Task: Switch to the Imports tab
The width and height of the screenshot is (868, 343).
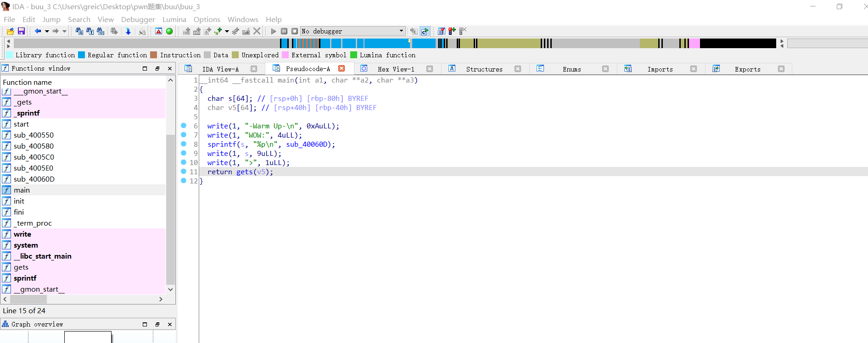Action: point(660,69)
